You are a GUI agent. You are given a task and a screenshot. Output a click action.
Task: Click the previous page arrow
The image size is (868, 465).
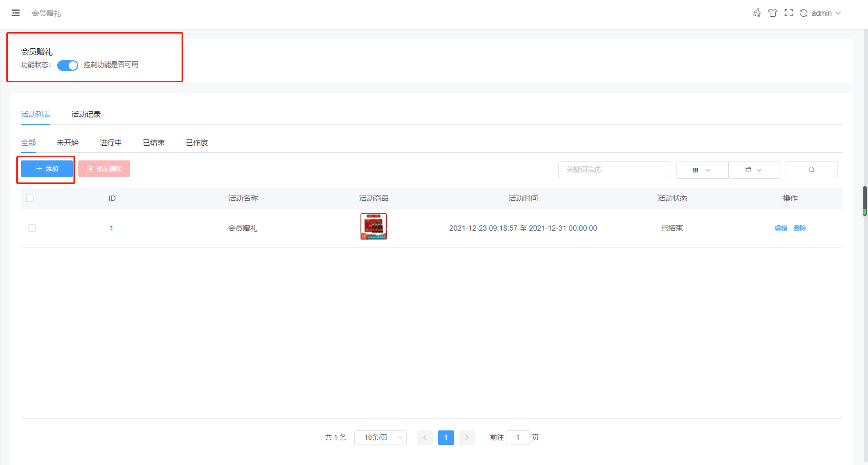click(x=425, y=437)
